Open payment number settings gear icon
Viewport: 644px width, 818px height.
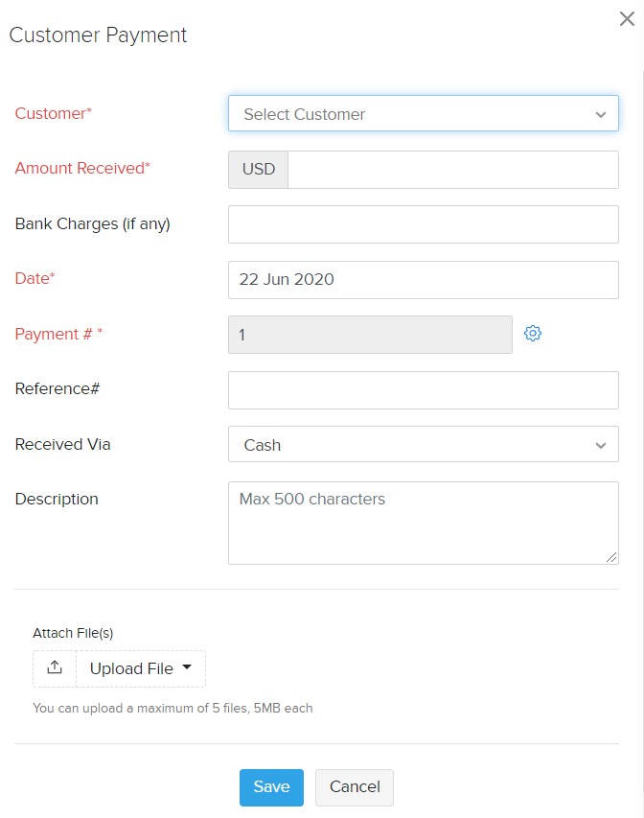pyautogui.click(x=533, y=334)
